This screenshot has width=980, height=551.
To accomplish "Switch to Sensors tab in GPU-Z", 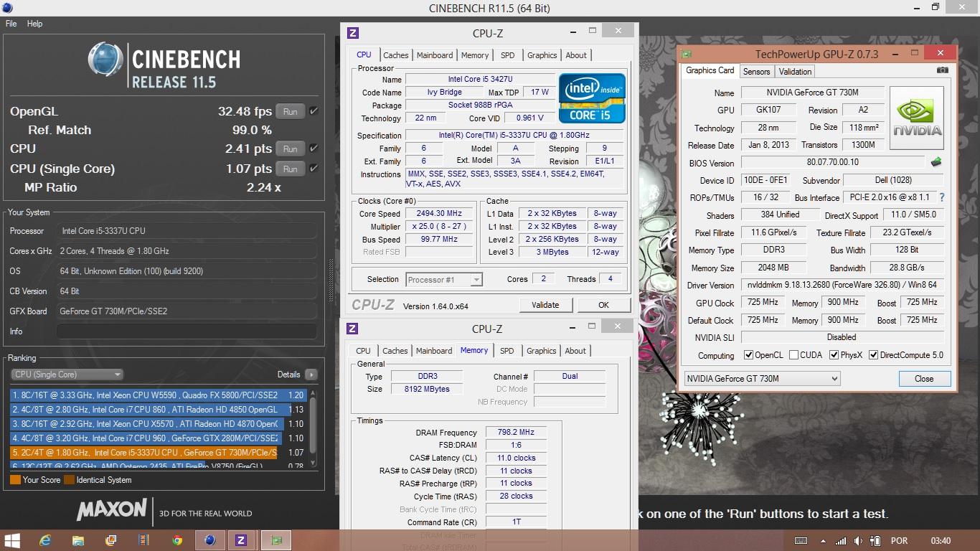I will (756, 71).
